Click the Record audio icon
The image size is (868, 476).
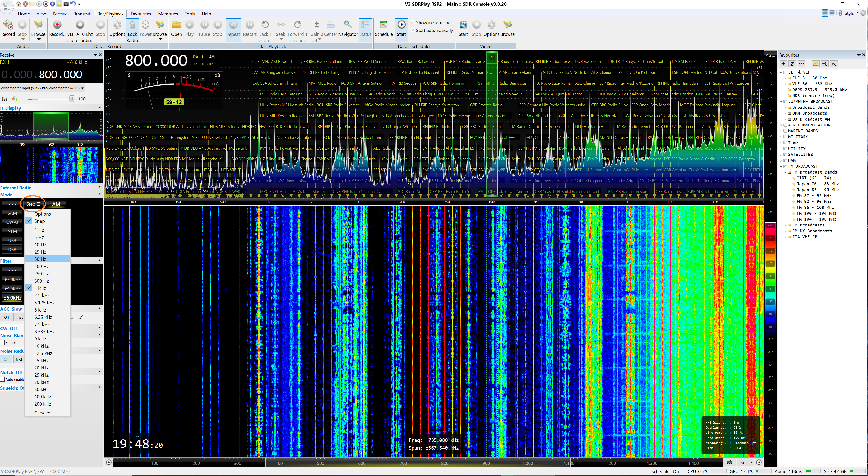point(8,25)
